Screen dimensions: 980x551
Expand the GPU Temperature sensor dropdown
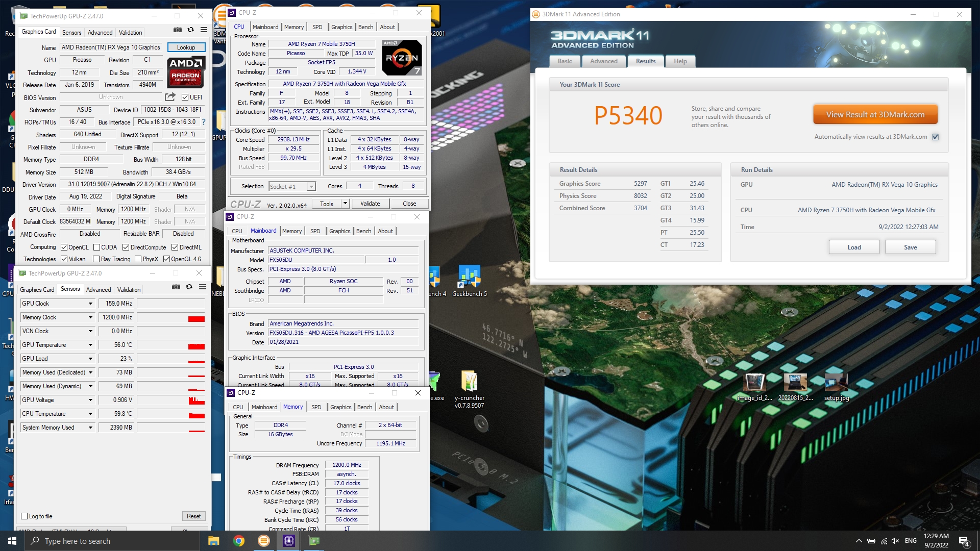coord(90,345)
